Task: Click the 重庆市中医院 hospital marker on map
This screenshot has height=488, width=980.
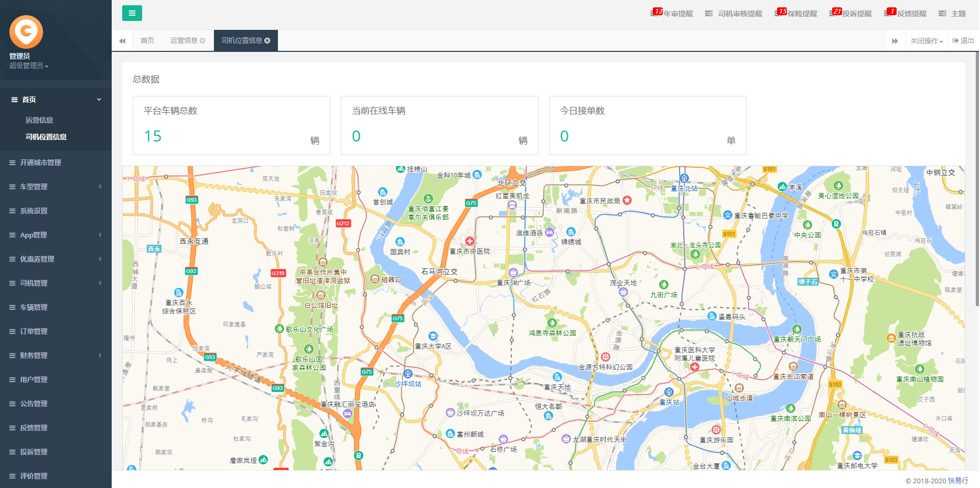Action: click(x=470, y=241)
